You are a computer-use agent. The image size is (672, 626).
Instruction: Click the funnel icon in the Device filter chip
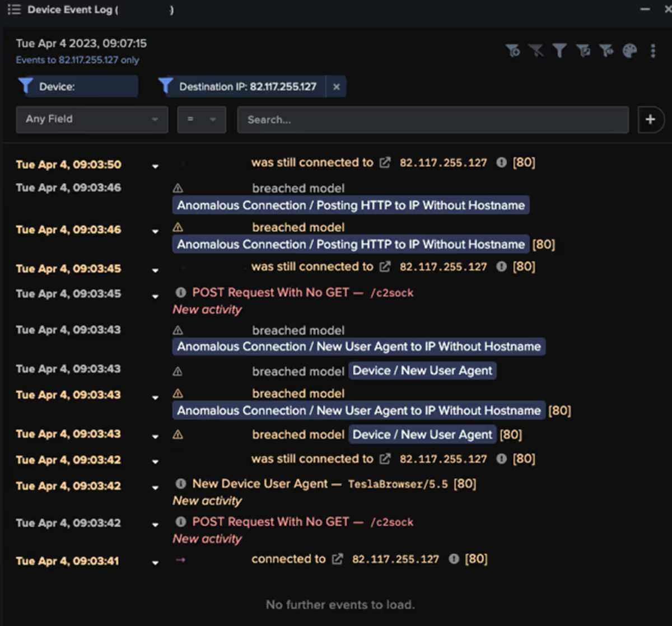tap(26, 86)
